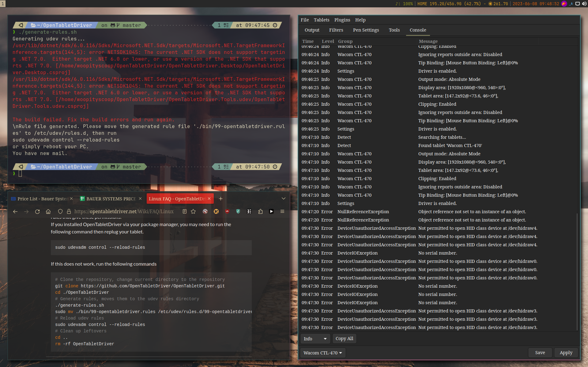Open the uBlock Origin extension

pyautogui.click(x=228, y=211)
